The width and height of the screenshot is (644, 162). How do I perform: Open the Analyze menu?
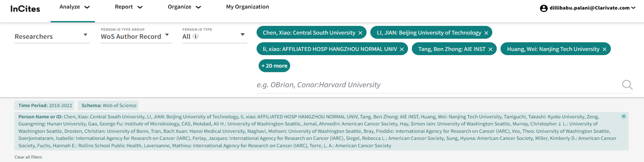74,7
